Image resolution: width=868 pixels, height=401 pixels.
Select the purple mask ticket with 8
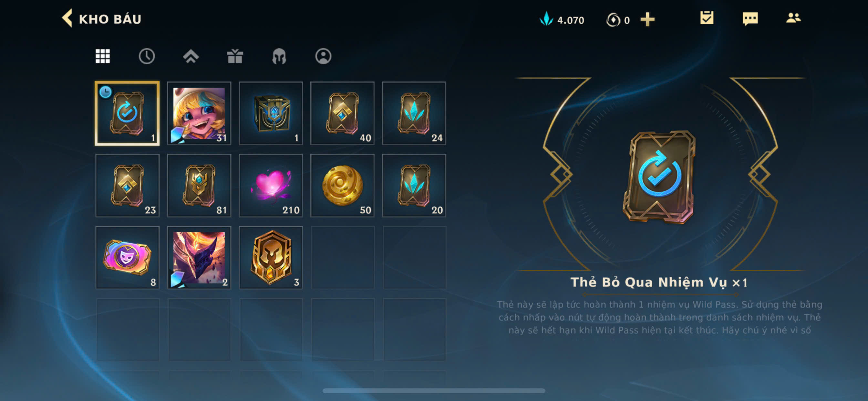(x=127, y=257)
